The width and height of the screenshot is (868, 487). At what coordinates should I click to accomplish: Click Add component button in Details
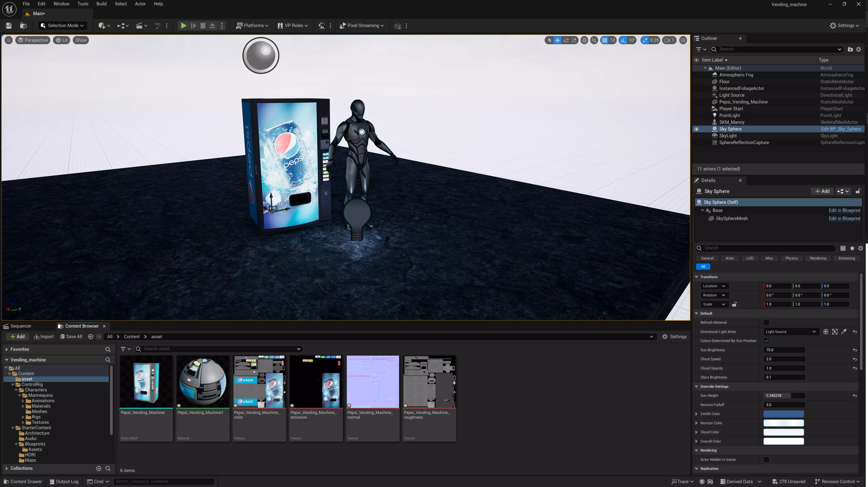click(x=822, y=191)
